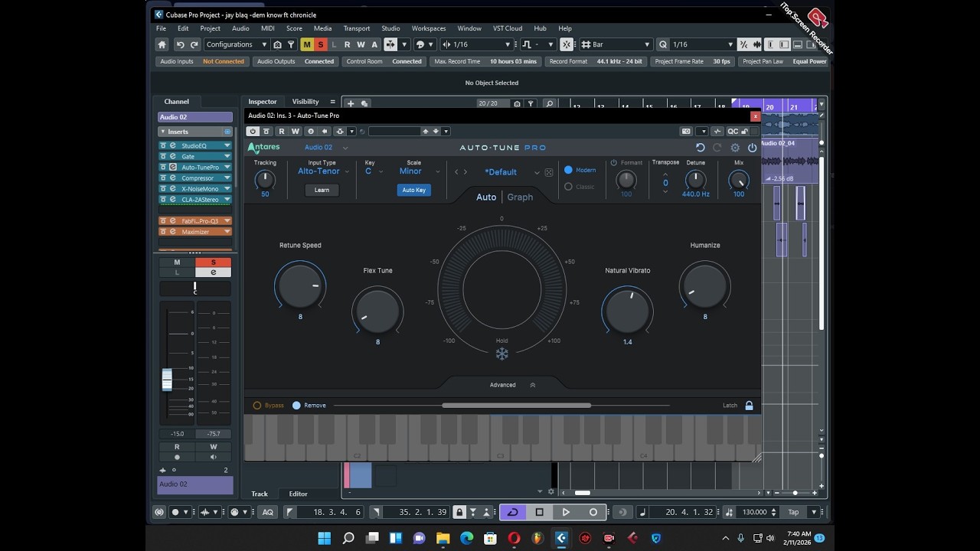
Task: Expand the Advanced section
Action: click(x=511, y=385)
